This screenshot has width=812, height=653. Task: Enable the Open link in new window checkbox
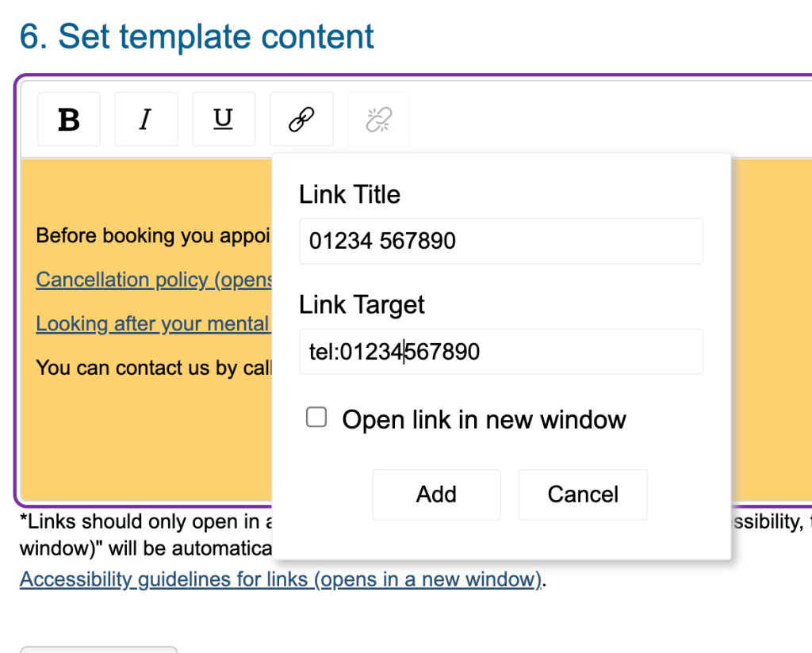click(316, 418)
